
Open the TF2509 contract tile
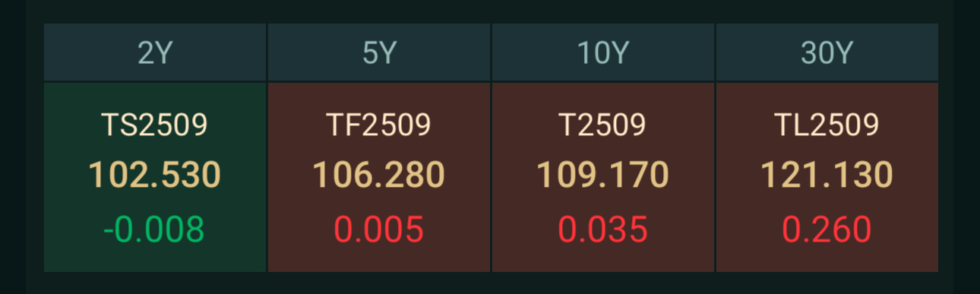coord(379,177)
